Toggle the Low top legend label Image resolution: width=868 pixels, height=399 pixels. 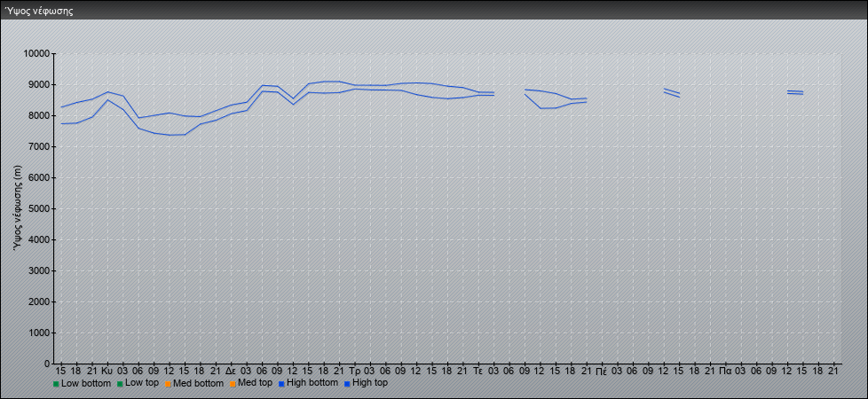142,383
